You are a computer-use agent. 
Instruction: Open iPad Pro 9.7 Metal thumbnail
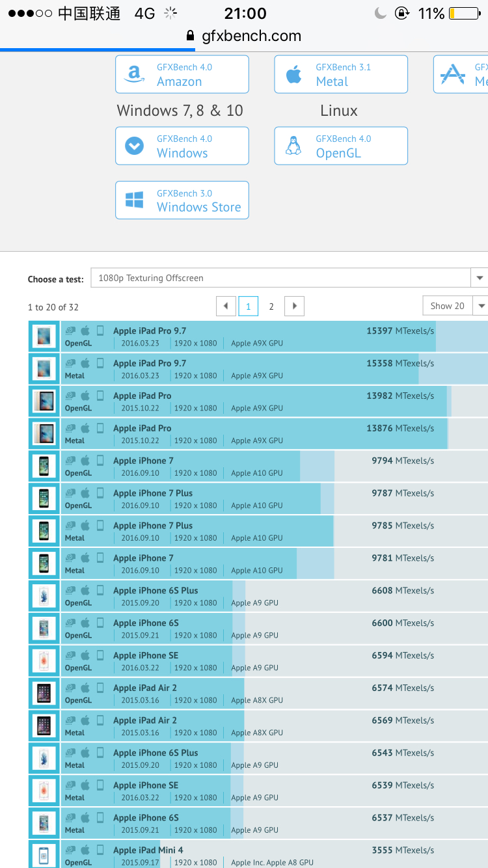[x=44, y=369]
